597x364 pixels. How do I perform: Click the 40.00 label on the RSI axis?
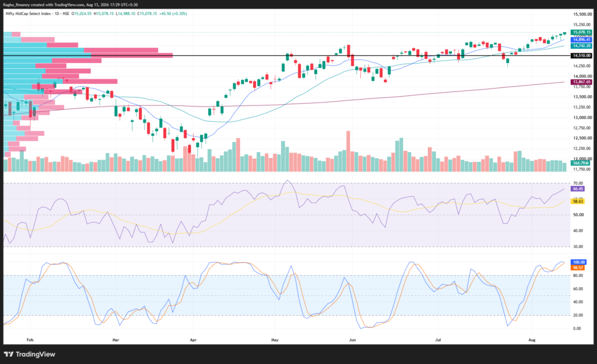tap(578, 231)
